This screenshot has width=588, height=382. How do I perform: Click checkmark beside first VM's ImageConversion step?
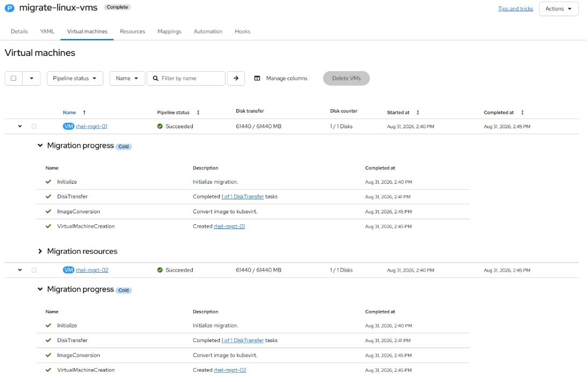pyautogui.click(x=48, y=212)
